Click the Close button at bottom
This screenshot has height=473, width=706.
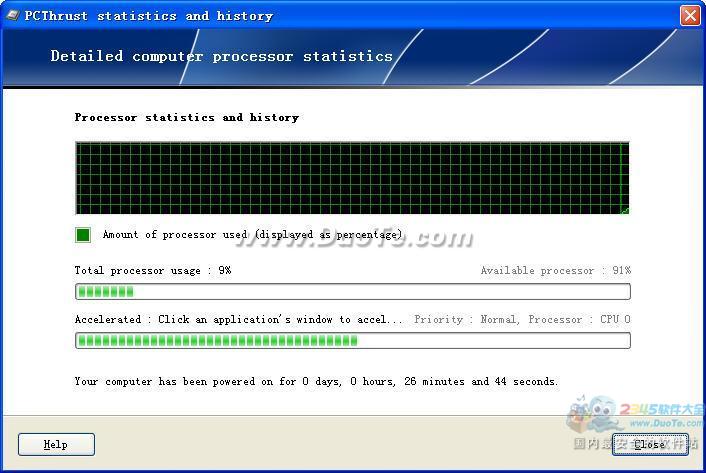(x=650, y=444)
